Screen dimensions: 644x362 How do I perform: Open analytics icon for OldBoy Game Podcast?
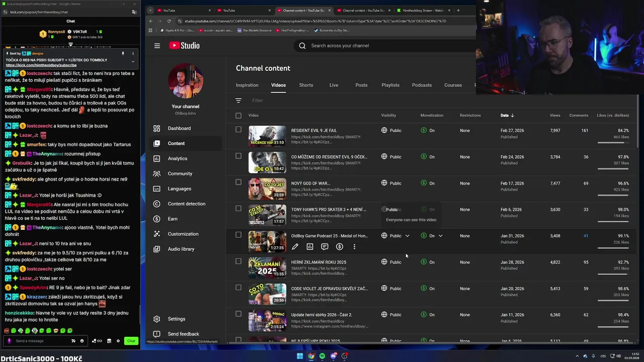click(310, 247)
